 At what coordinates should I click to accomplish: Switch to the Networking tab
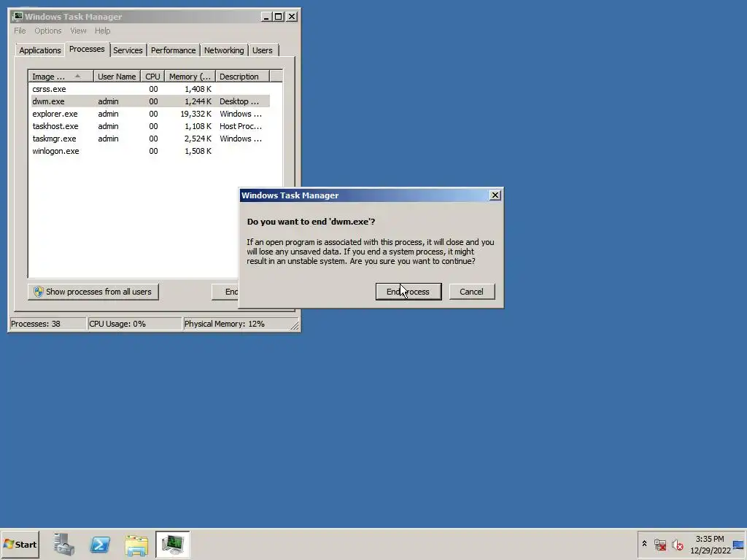pos(224,50)
